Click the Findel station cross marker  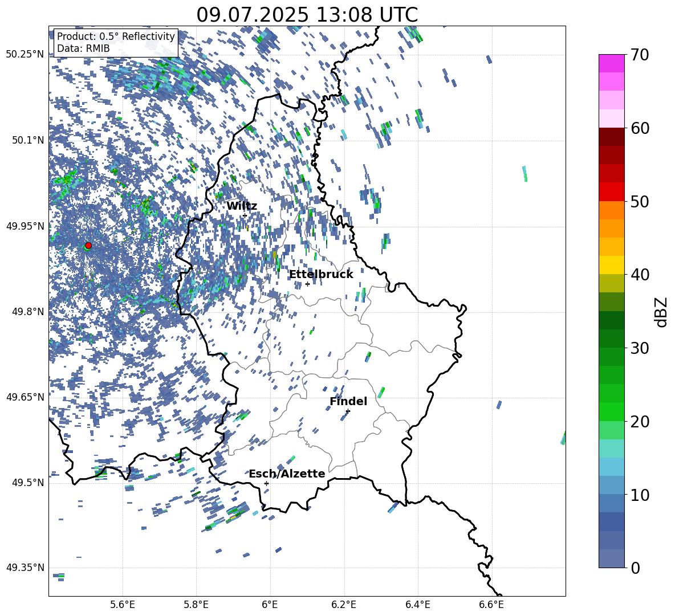coord(348,411)
